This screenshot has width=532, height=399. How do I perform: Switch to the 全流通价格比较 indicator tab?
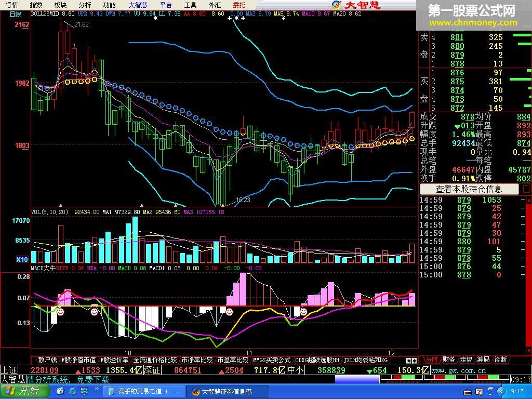coord(155,360)
